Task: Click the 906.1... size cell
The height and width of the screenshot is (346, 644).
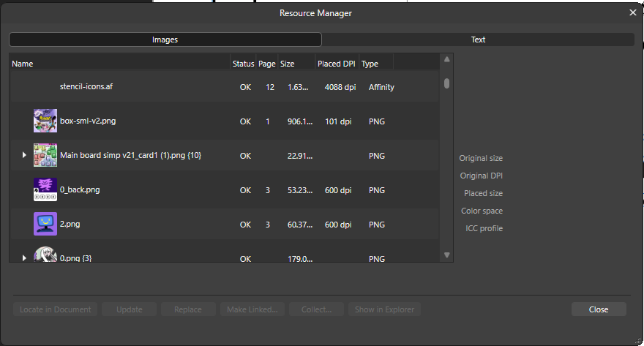Action: pos(300,121)
